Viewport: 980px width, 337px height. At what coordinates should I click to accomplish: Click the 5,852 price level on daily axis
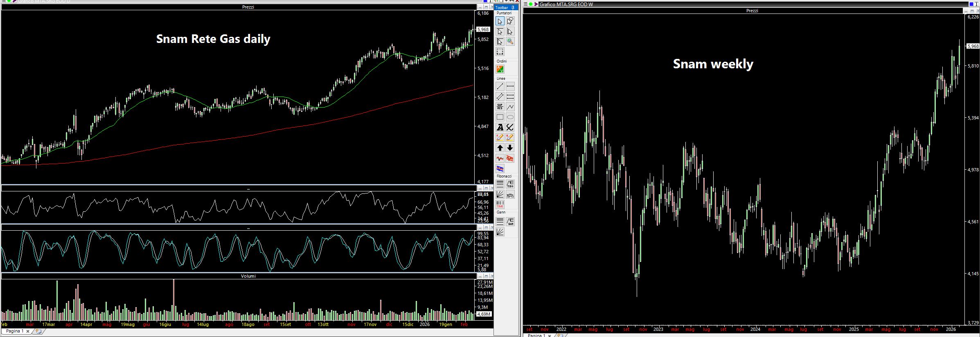pyautogui.click(x=483, y=39)
